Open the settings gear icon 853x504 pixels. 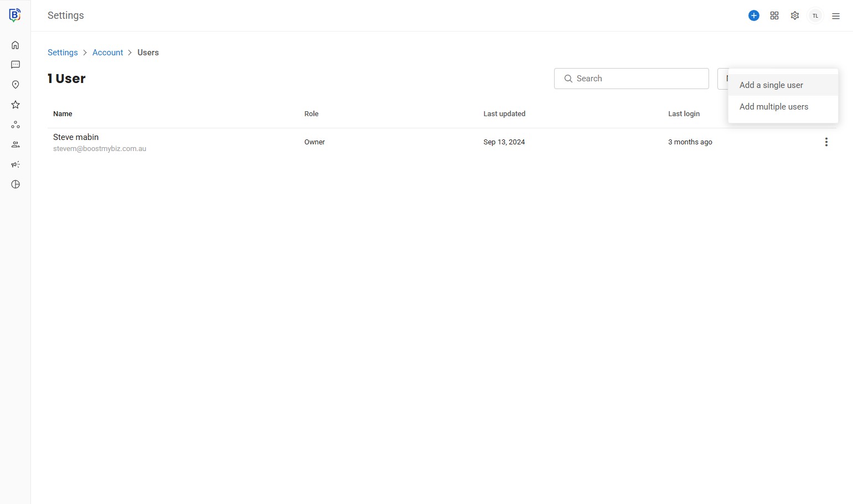point(795,15)
